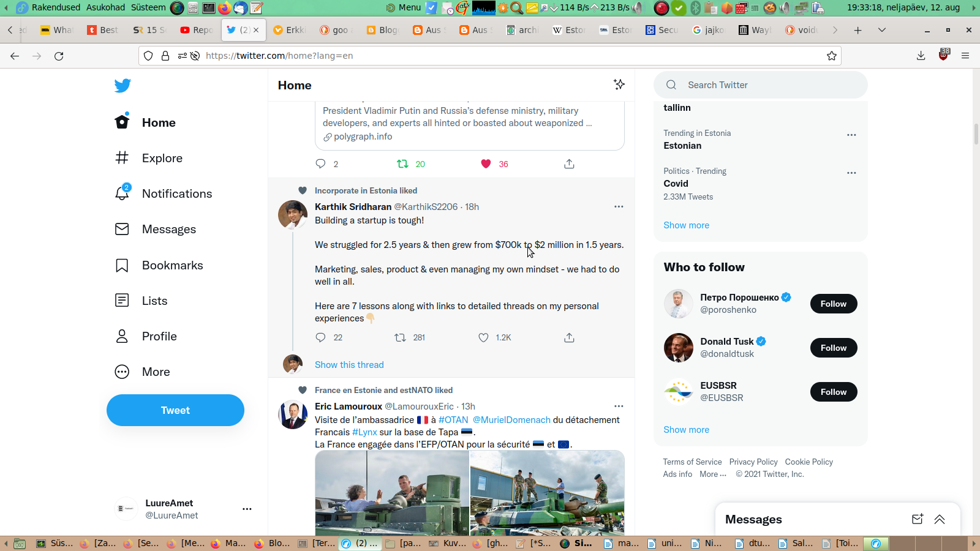980x551 pixels.
Task: Share the polygraph.info tweet
Action: [x=569, y=163]
